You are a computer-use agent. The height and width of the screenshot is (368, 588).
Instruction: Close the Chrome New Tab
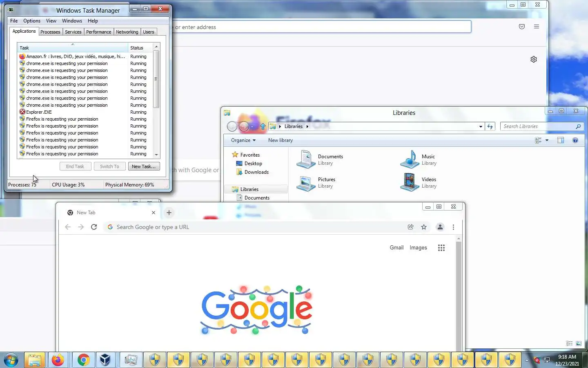pos(154,213)
